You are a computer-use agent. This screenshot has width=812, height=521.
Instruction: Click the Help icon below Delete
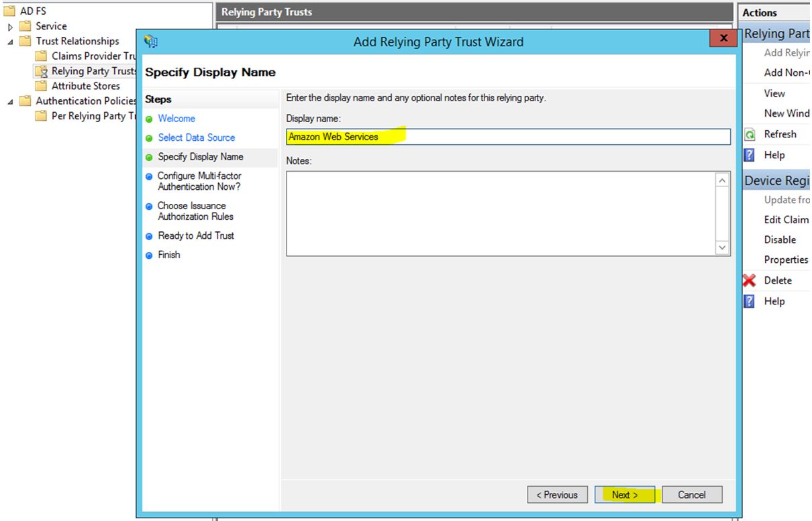coord(750,302)
